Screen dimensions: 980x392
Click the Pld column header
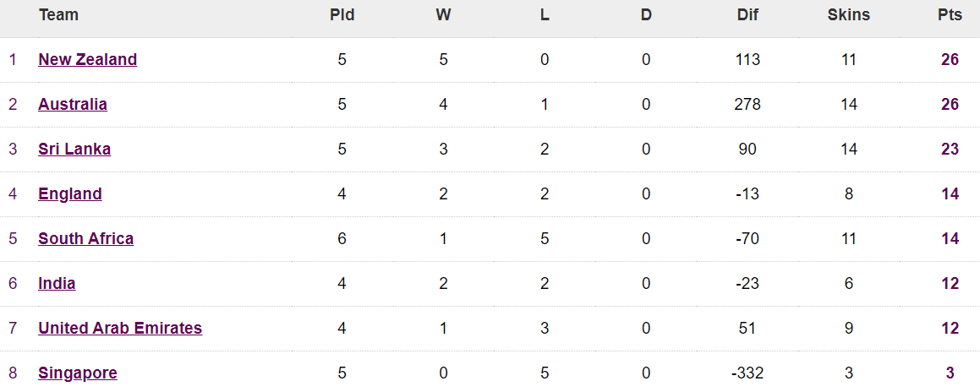tap(342, 15)
